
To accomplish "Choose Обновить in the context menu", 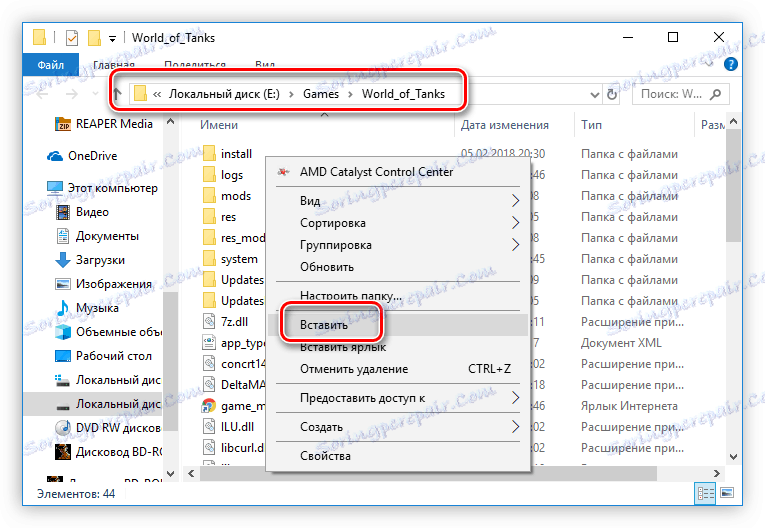I will (398, 267).
